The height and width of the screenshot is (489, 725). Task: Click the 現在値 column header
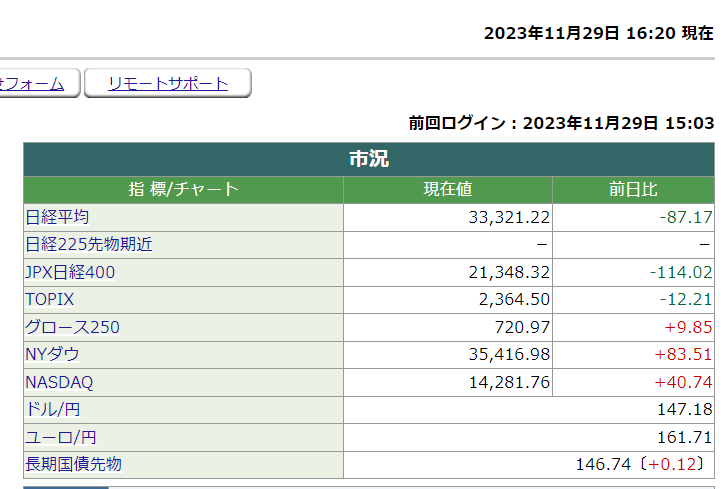pyautogui.click(x=447, y=190)
